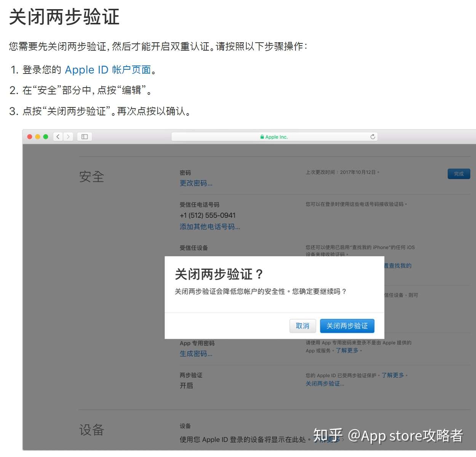Screen dimensions: 476x457
Task: Click instruction step 在“安全”部分中，点按“编辑”
Action: coord(87,90)
